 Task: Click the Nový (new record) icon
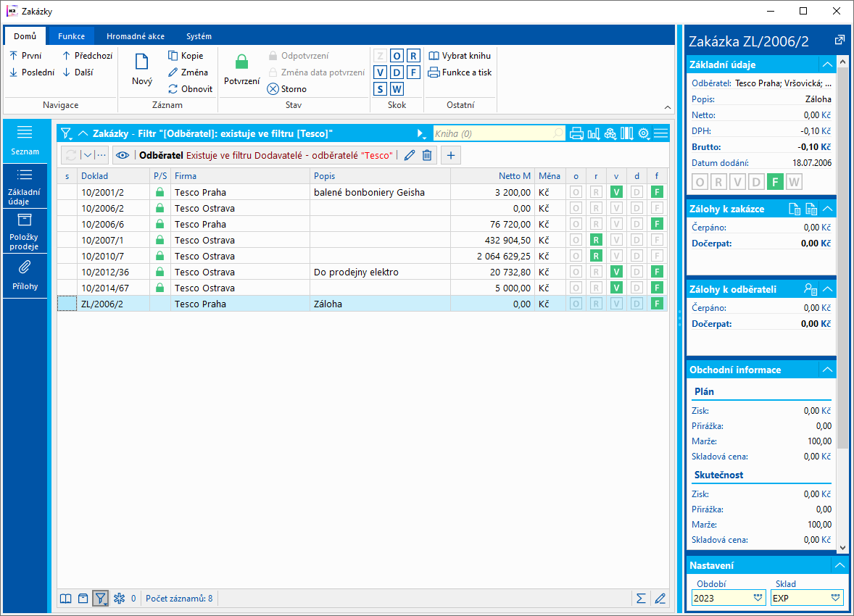pos(141,63)
